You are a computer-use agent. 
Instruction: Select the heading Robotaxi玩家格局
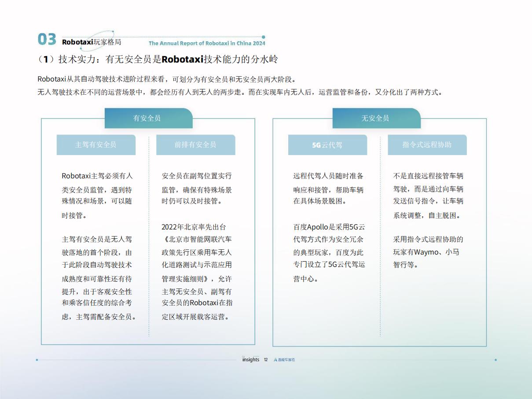click(x=91, y=42)
